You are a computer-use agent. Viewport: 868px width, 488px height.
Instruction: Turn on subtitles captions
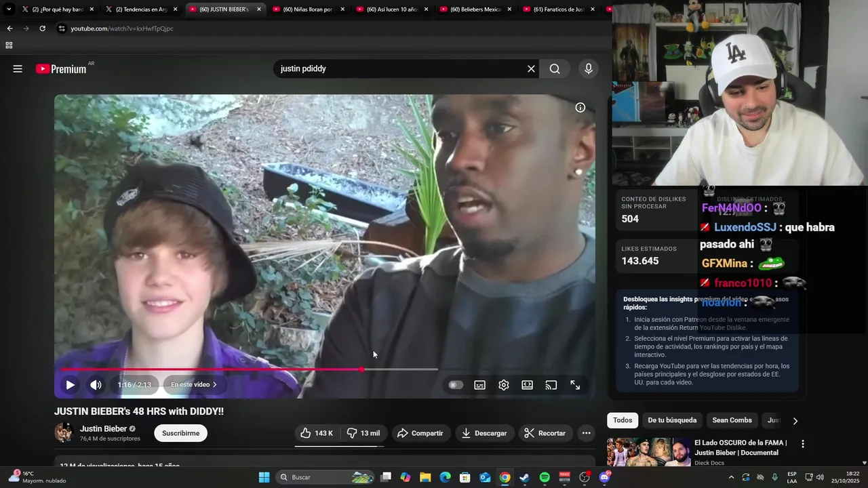point(479,385)
